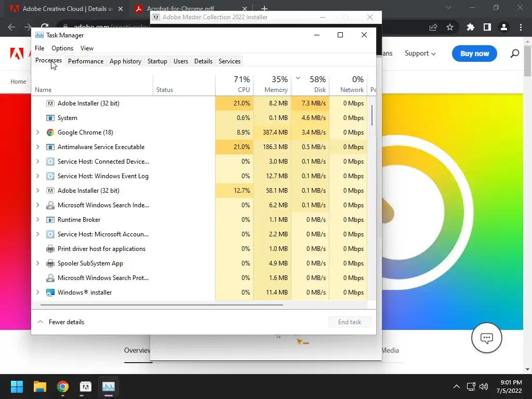This screenshot has width=532, height=399.
Task: Expand Service Host: Connected Device row
Action: (37, 162)
